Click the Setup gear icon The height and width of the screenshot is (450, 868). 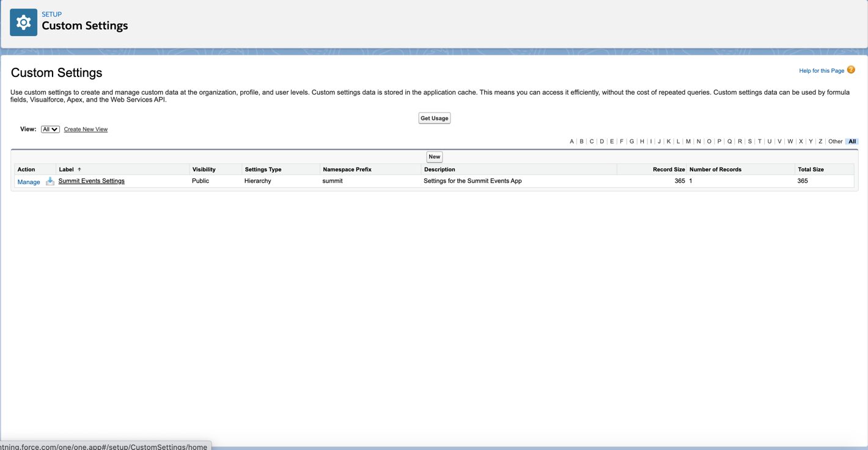[x=23, y=23]
